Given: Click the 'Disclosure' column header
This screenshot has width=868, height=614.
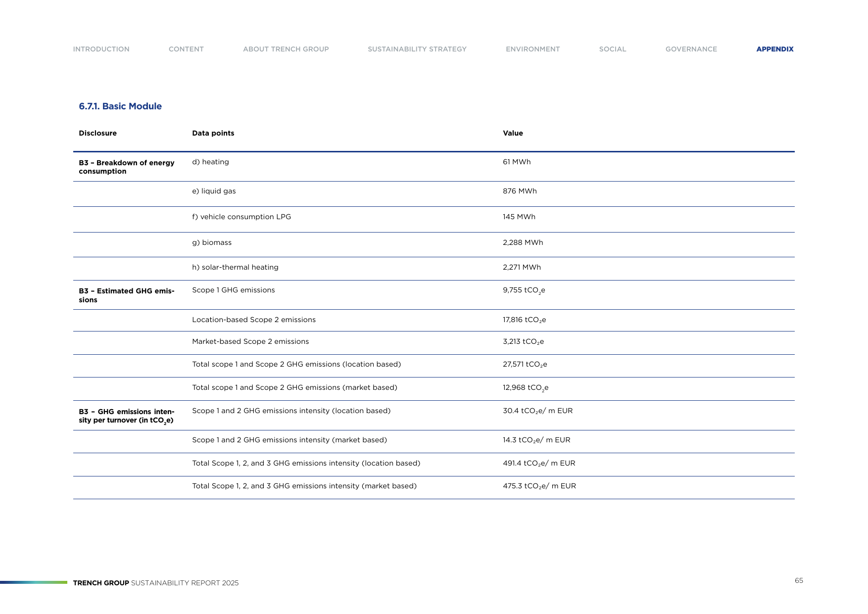Looking at the screenshot, I should pyautogui.click(x=98, y=133).
